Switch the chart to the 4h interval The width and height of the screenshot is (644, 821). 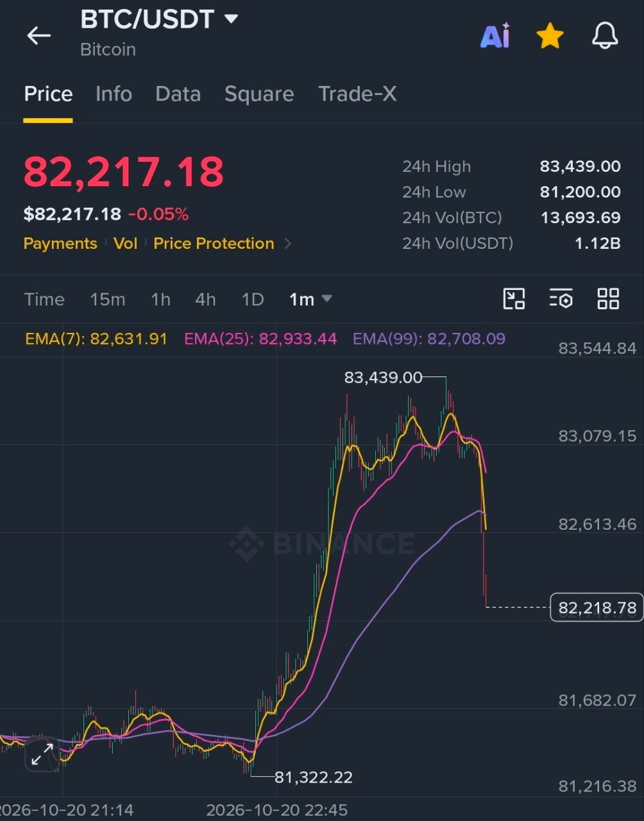coord(205,299)
